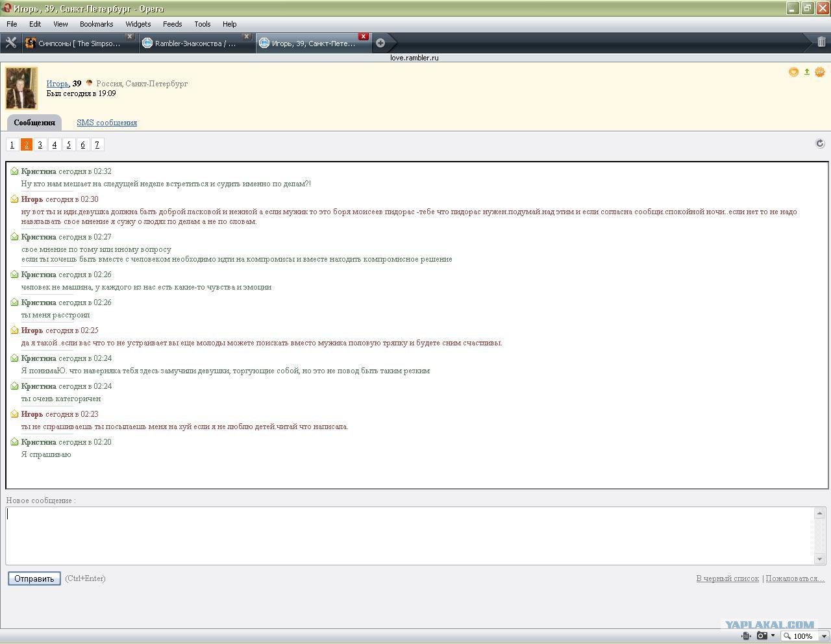This screenshot has height=644, width=831.
Task: Click the 'ты очень категоричен' message text
Action: [61, 399]
